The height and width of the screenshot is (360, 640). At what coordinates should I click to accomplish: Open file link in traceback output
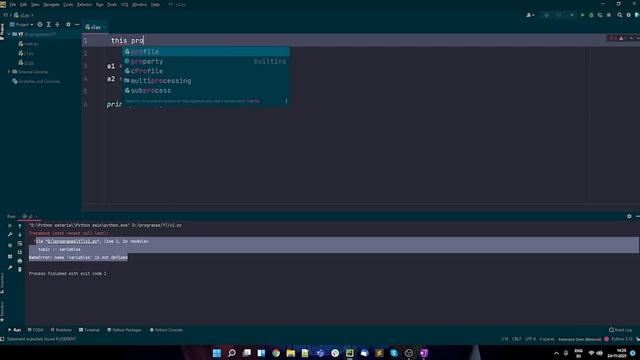point(72,241)
